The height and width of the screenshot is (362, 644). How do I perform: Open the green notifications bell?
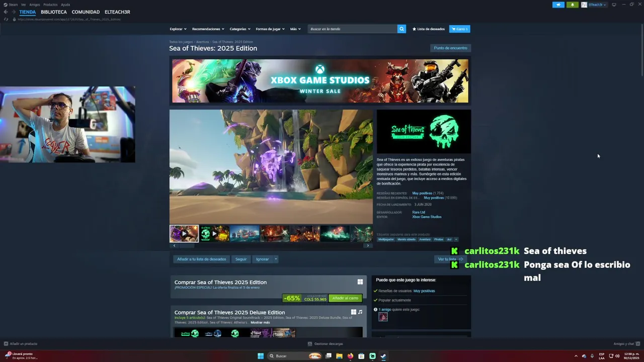click(572, 5)
